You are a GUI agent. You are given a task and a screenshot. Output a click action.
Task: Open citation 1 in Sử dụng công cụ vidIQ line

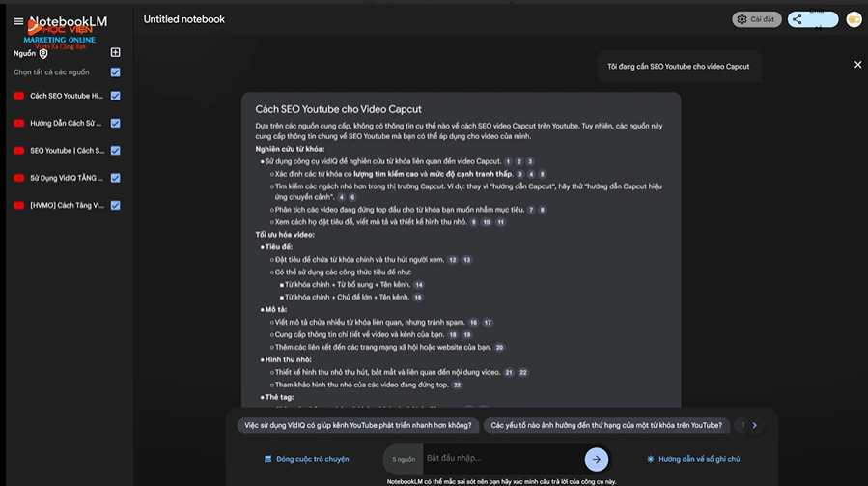tap(508, 161)
